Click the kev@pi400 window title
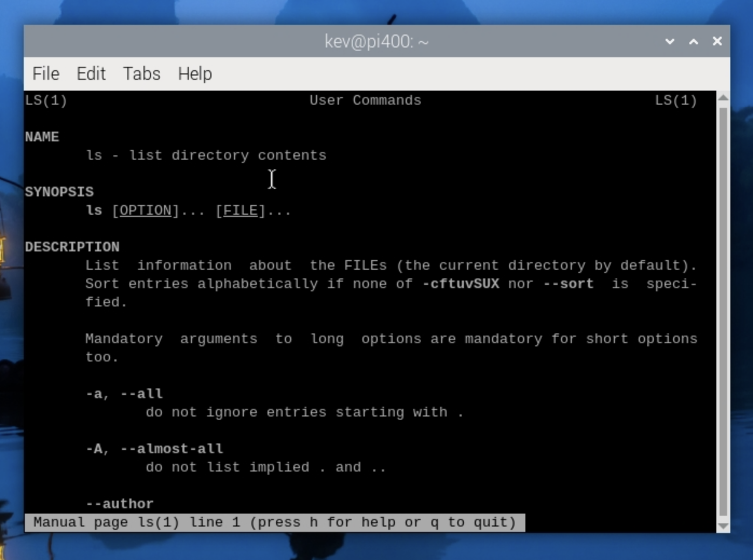Image resolution: width=753 pixels, height=560 pixels. (x=376, y=40)
